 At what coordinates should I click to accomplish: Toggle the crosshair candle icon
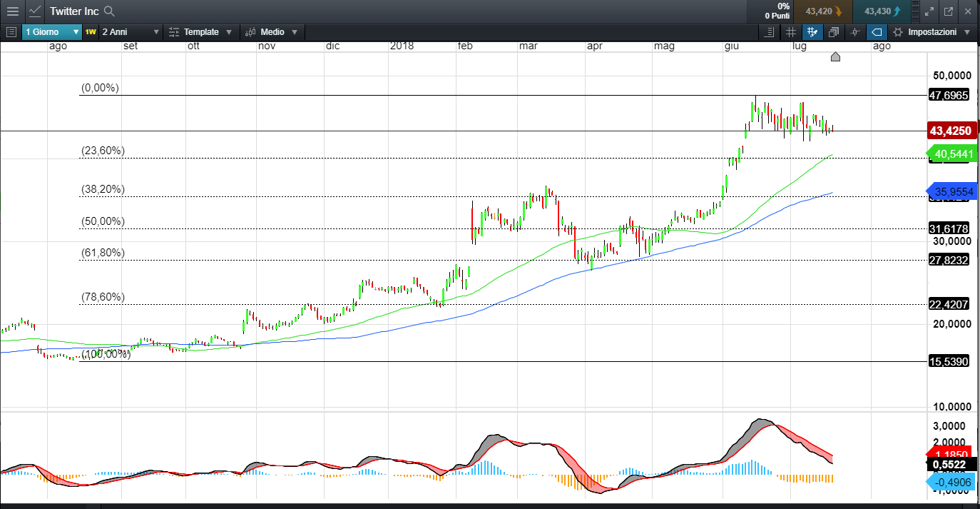pos(854,32)
